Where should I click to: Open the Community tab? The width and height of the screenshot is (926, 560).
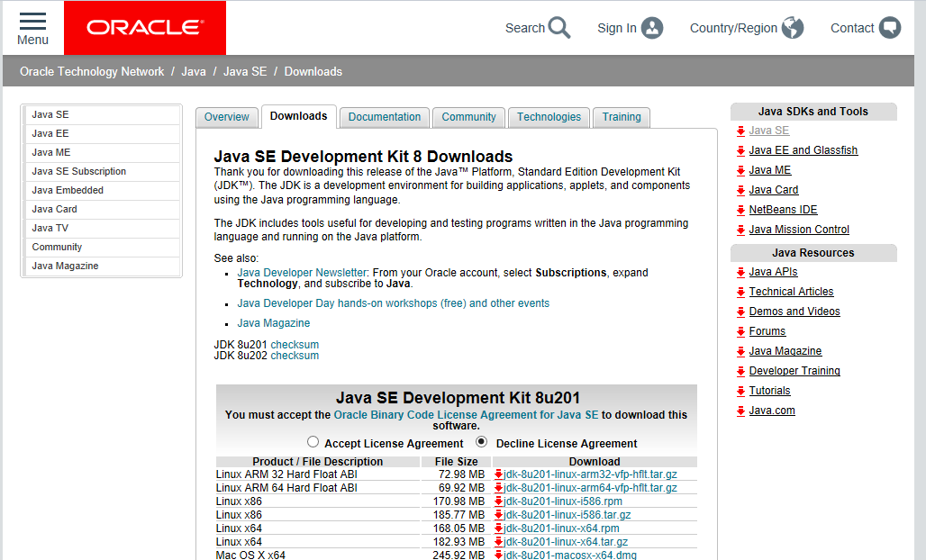(469, 117)
